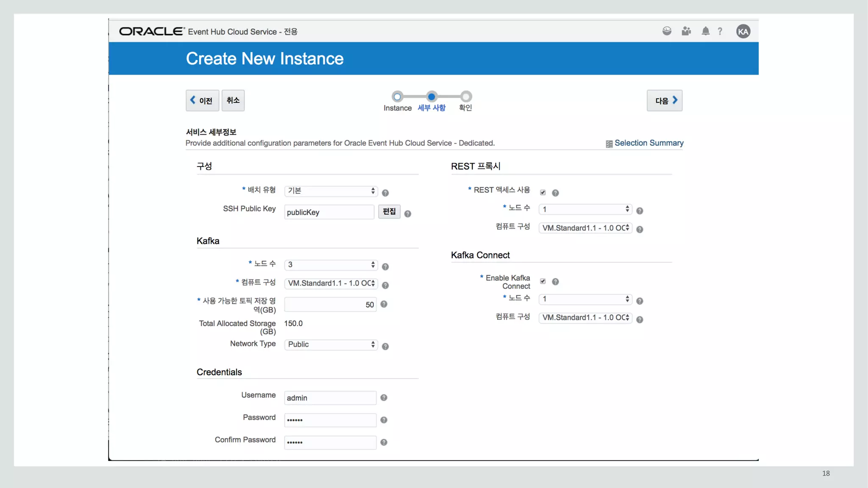Screen dimensions: 868x488
Task: Click the 다음 next button
Action: (x=664, y=101)
